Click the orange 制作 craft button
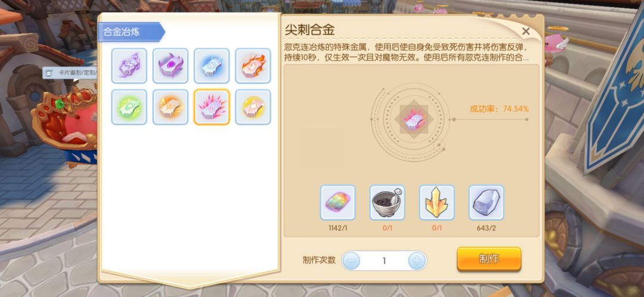This screenshot has height=297, width=644. pyautogui.click(x=489, y=259)
